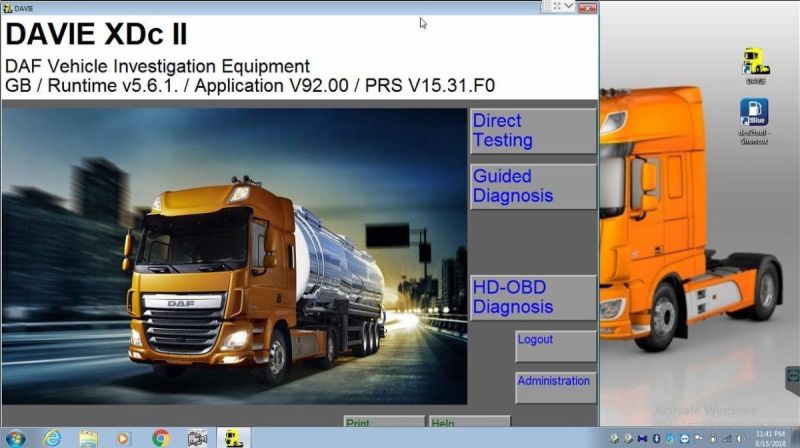Start Guided Diagnosis

[x=533, y=186]
